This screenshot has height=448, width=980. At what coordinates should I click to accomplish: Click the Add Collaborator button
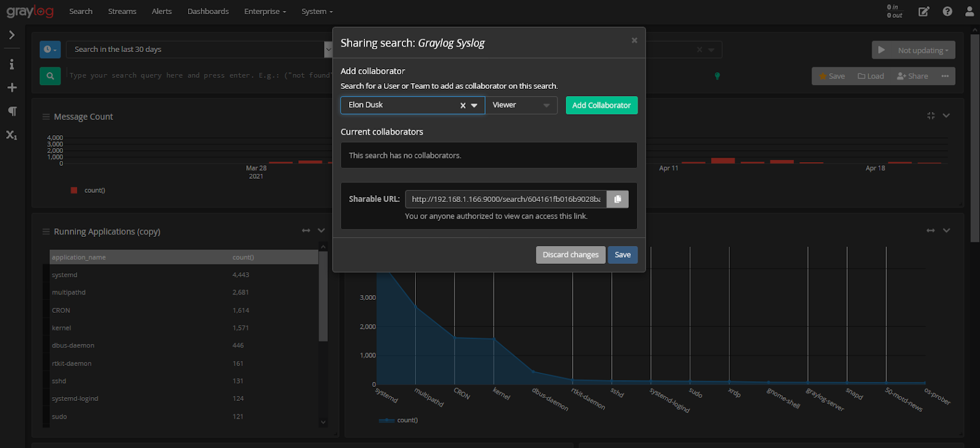[x=601, y=105]
